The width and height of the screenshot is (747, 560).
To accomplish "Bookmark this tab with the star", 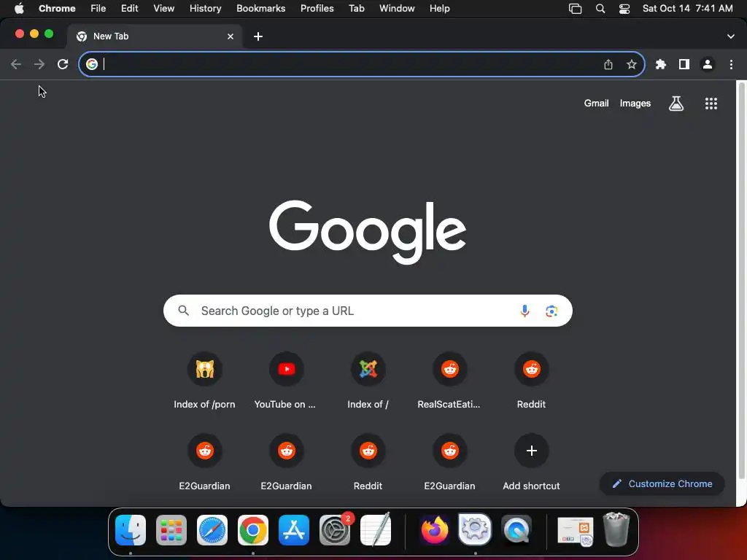I will coord(632,64).
